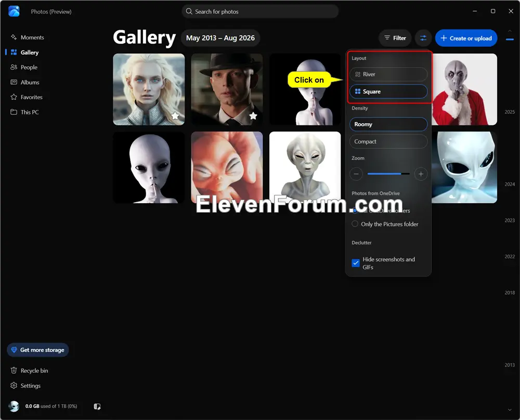This screenshot has width=520, height=420.
Task: Minimize the Photos window
Action: coord(475,11)
